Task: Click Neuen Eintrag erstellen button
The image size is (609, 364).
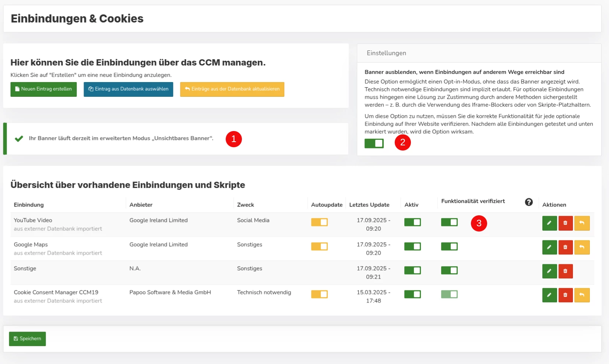Action: point(43,89)
